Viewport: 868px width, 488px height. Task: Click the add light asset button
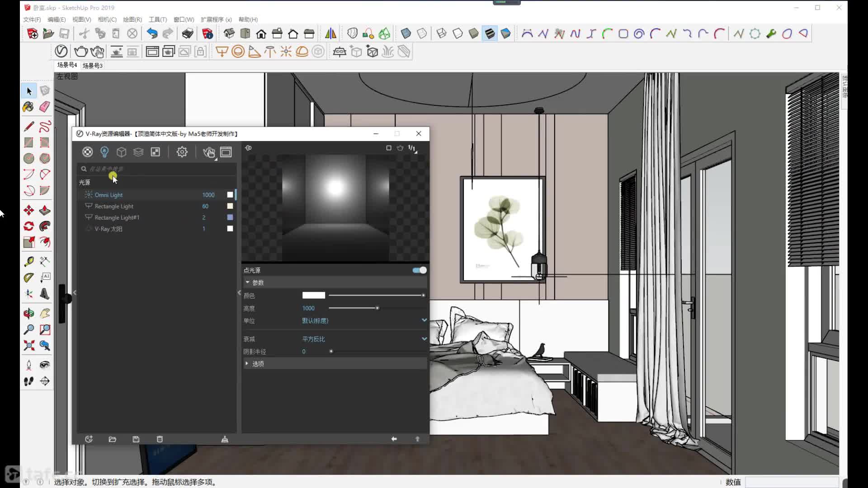tap(89, 439)
